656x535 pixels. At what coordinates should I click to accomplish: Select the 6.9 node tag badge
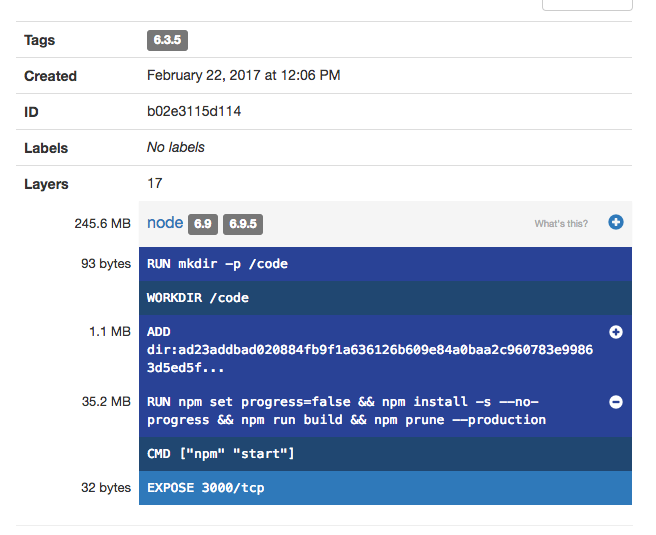202,224
